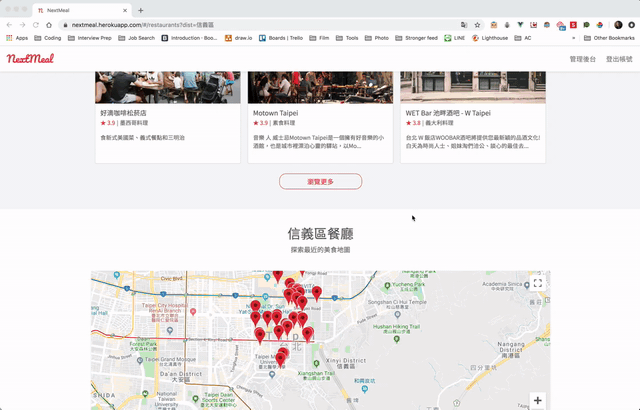Click Hushan Hiking Trail map marker
The height and width of the screenshot is (410, 640).
[396, 339]
